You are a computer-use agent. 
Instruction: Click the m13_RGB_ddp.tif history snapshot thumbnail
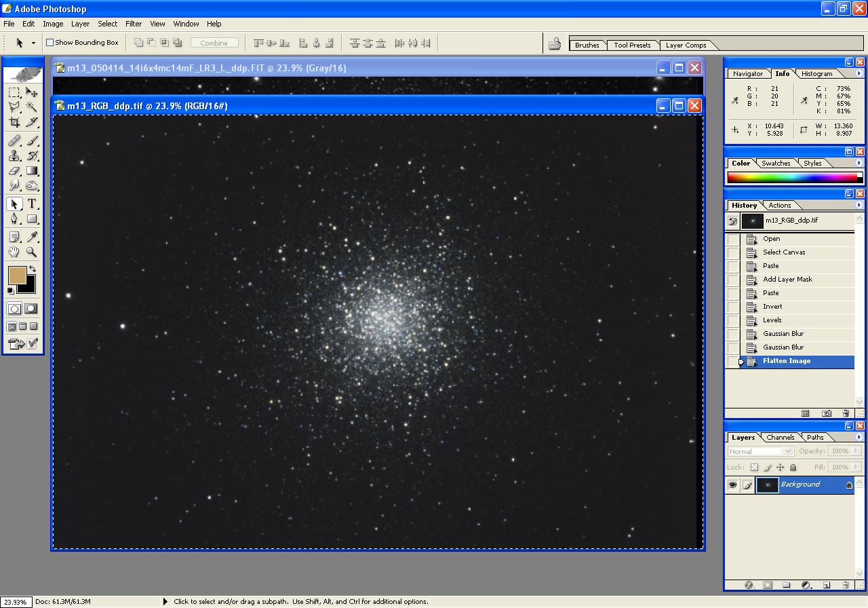[x=752, y=221]
